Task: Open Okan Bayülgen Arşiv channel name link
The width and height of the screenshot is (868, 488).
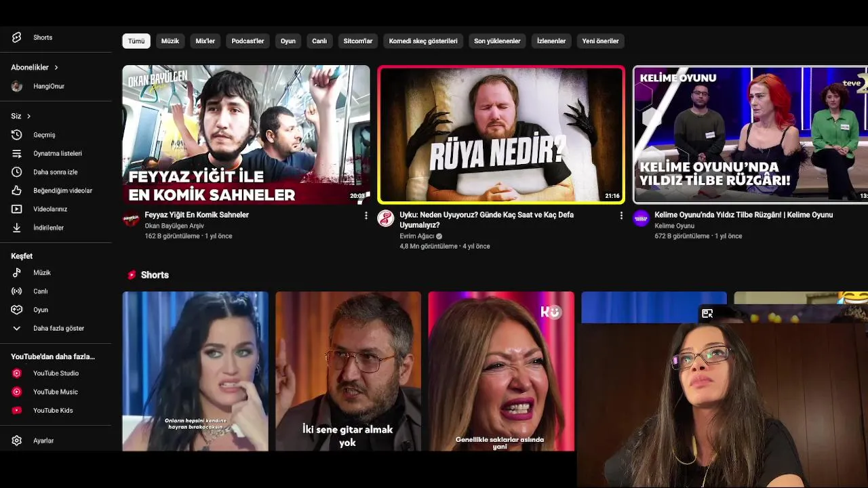Action: point(174,226)
